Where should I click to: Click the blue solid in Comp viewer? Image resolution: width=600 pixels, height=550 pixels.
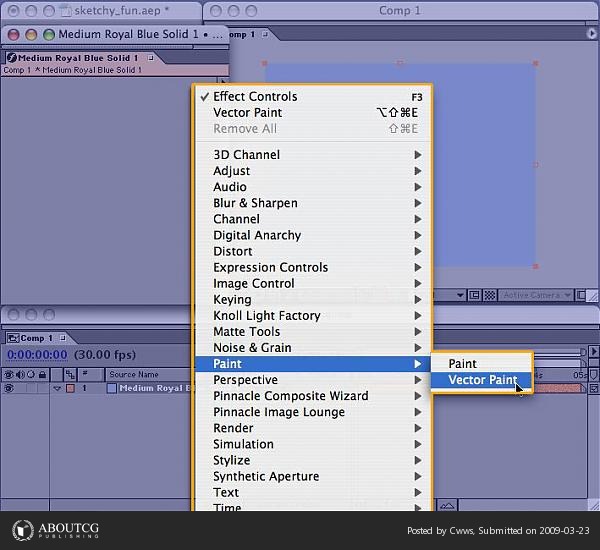click(399, 165)
